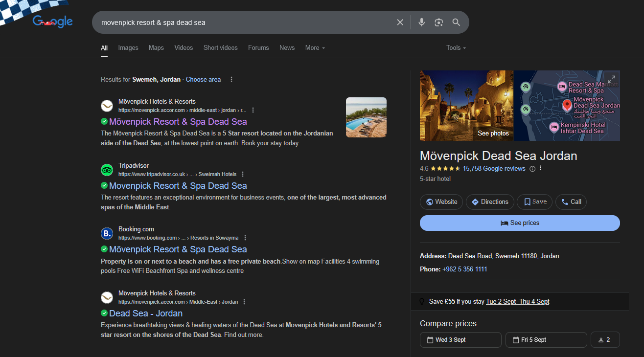Viewport: 644px width, 357px height.
Task: Start voice search with microphone icon
Action: 422,22
